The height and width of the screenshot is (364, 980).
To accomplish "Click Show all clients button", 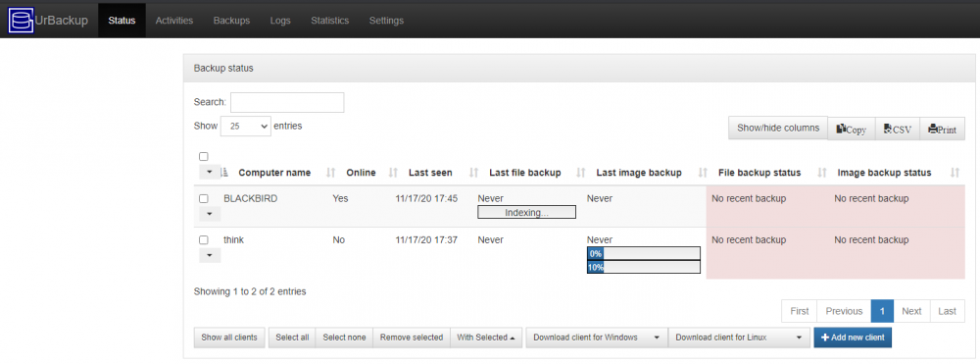I will pos(229,338).
